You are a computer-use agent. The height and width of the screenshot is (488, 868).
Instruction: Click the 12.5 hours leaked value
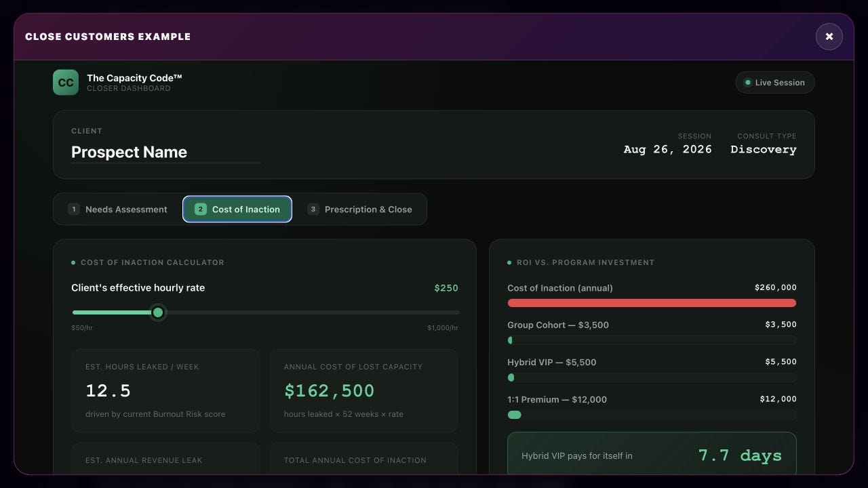pyautogui.click(x=108, y=391)
